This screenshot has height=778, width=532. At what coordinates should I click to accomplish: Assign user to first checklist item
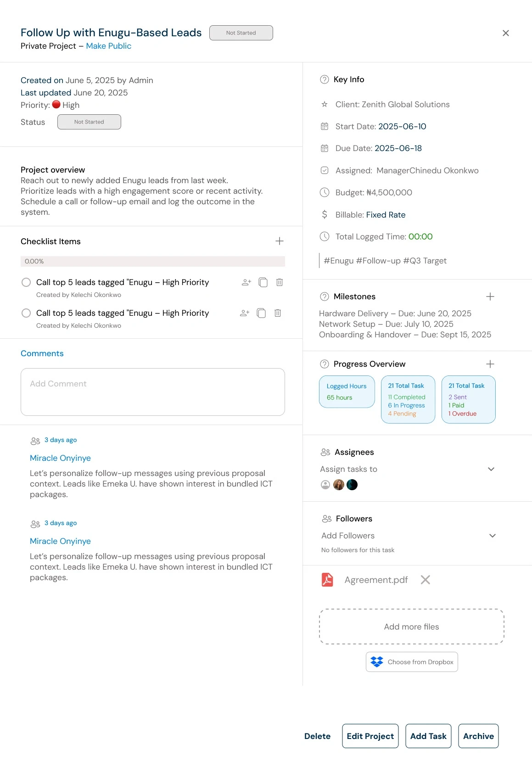click(246, 282)
